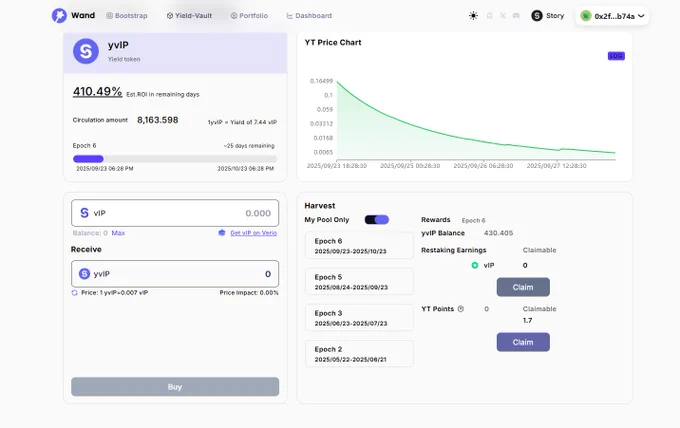Screen dimensions: 680x428
Task: Click 'Price Impact: 0.00%' text
Action: (x=249, y=293)
